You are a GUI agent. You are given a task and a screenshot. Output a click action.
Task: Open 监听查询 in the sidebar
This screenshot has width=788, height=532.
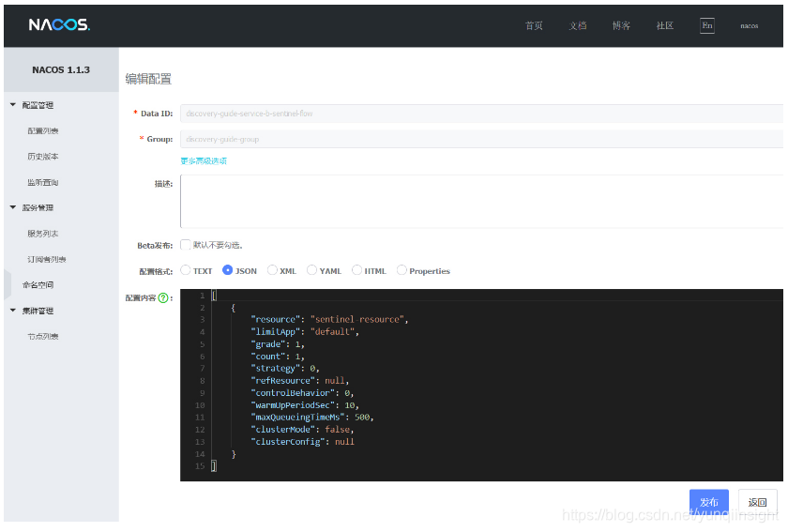pos(43,183)
